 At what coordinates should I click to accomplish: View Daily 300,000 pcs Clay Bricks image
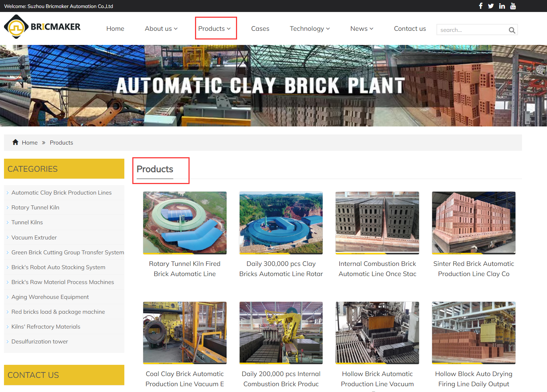[x=281, y=223]
